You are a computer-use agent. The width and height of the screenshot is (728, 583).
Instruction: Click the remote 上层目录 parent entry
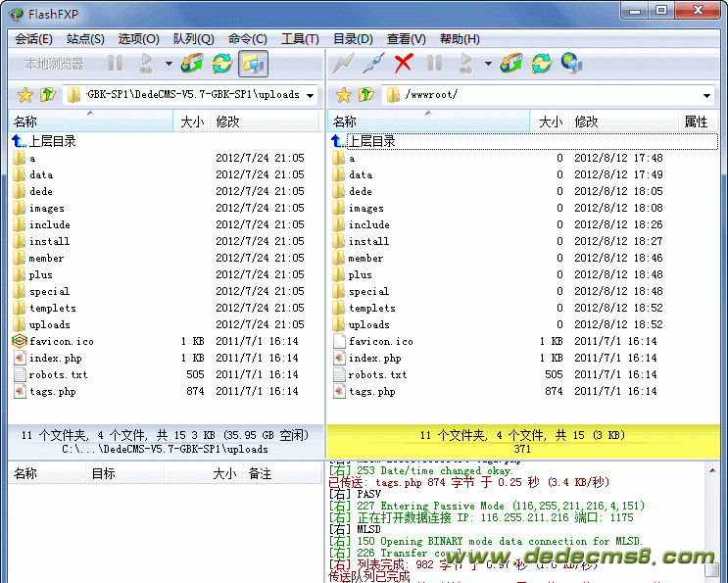click(x=370, y=141)
